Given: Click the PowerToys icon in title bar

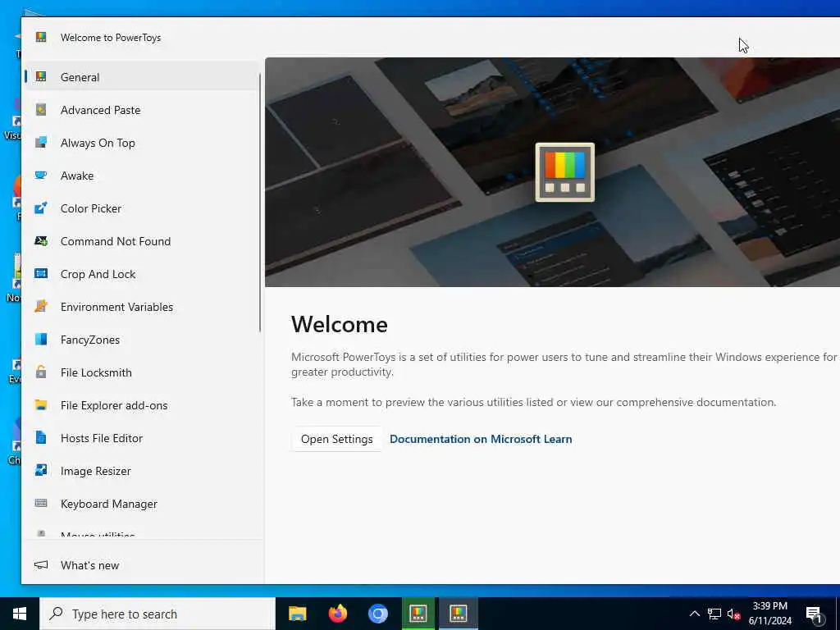Looking at the screenshot, I should tap(41, 37).
